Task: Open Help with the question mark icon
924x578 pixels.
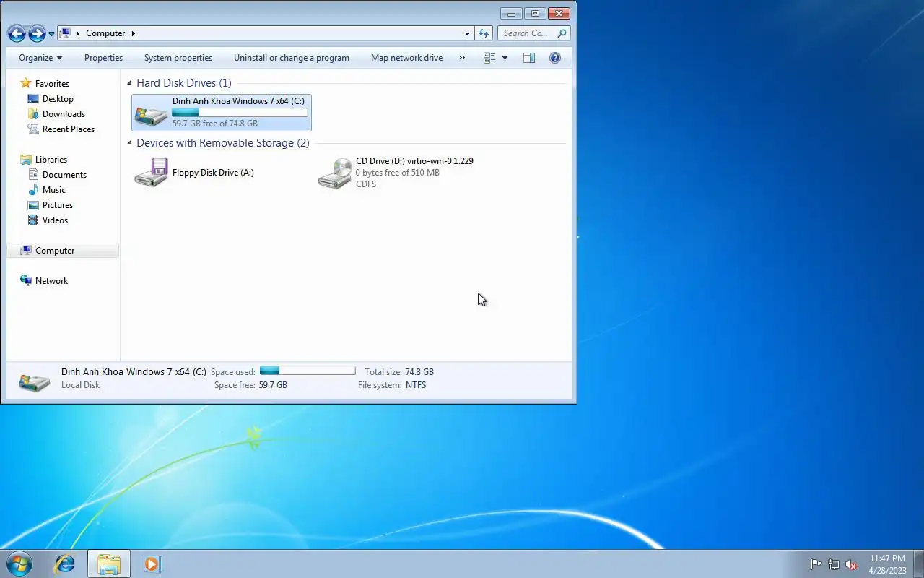Action: point(555,58)
